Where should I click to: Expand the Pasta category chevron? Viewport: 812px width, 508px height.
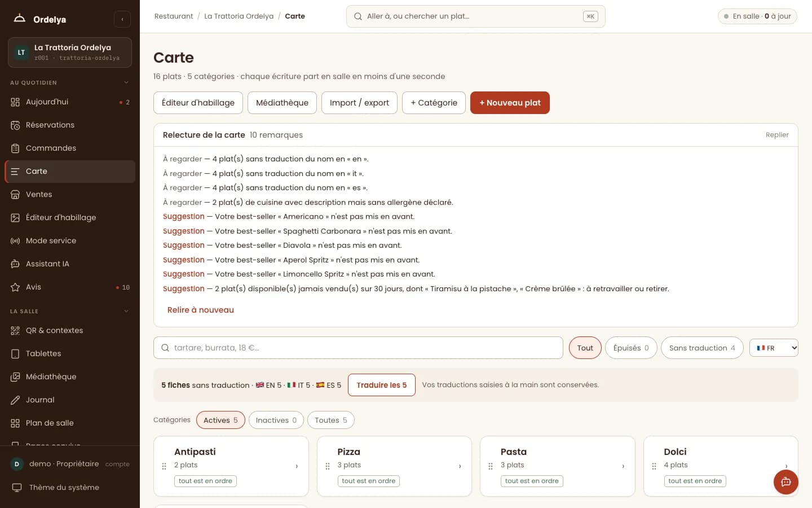click(x=623, y=466)
